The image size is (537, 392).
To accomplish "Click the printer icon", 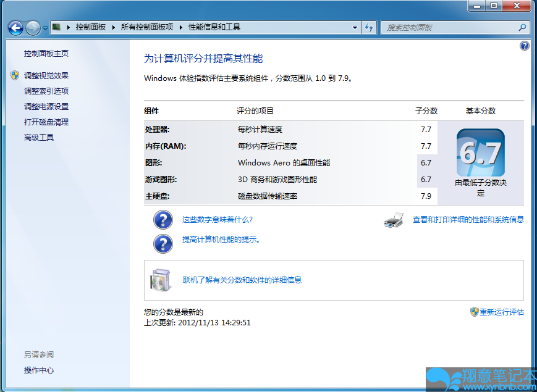I will tap(394, 220).
